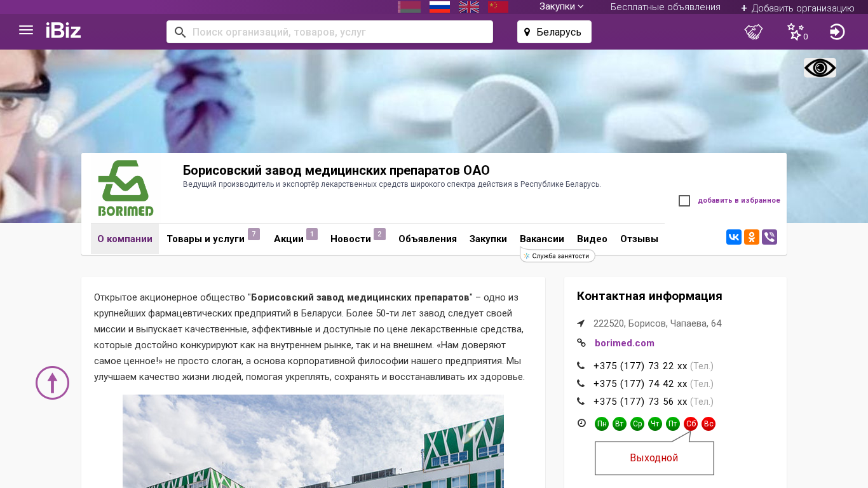Go to the iBiz home logo
This screenshot has width=868, height=488.
[64, 30]
